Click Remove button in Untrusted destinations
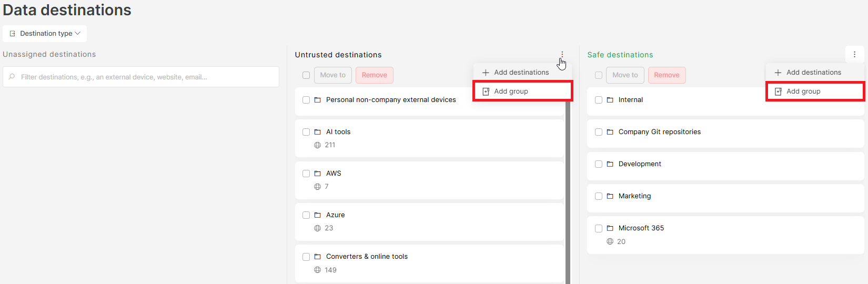Viewport: 868px width, 284px height. (375, 75)
